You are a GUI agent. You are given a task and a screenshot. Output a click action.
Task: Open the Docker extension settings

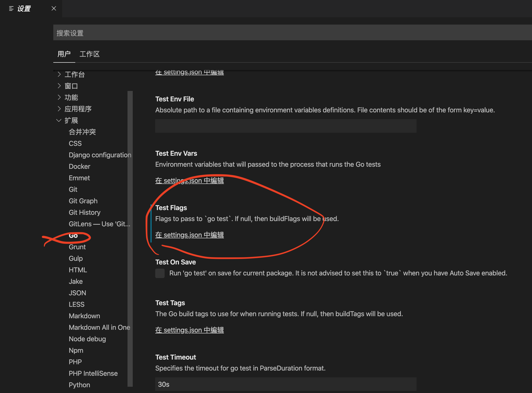[79, 166]
